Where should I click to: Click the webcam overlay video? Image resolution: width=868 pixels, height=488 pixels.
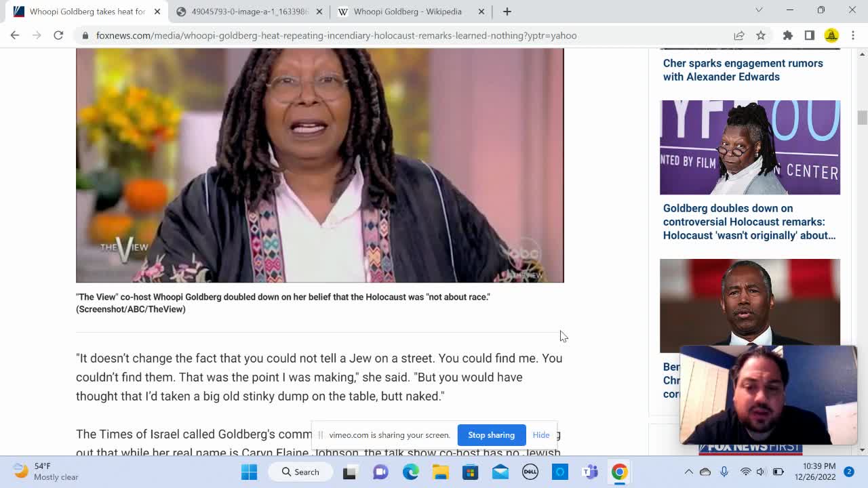(768, 395)
